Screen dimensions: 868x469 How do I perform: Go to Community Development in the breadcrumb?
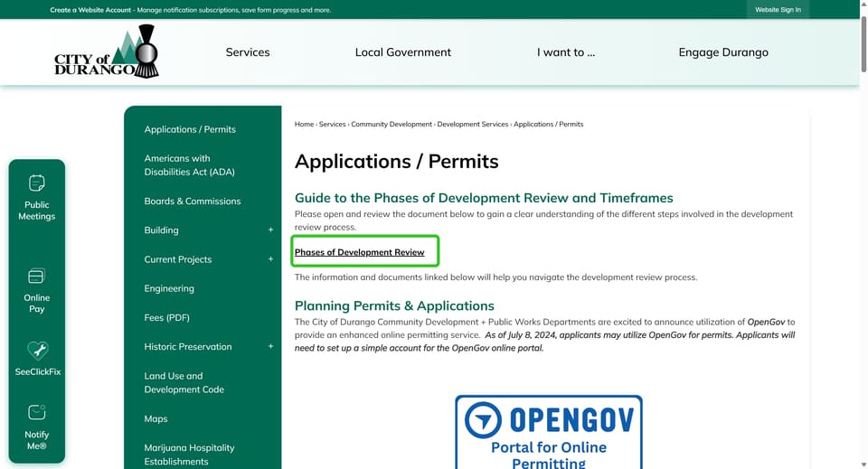392,125
